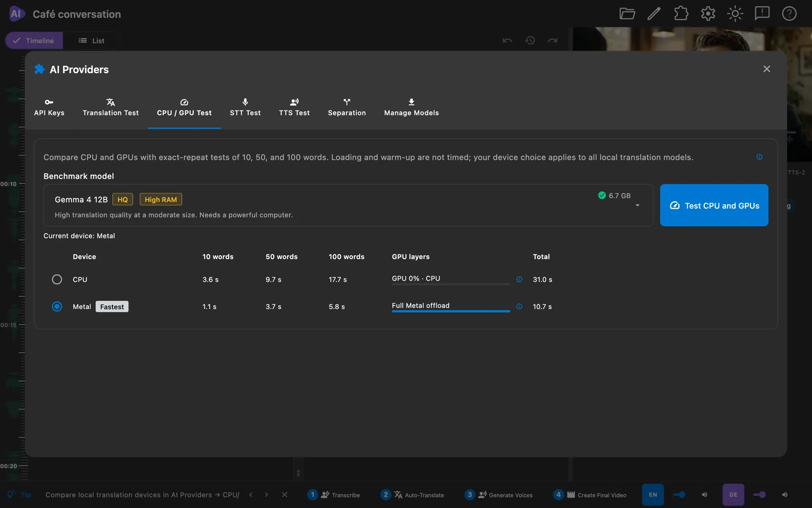The height and width of the screenshot is (508, 812).
Task: Click step 3 Generate Voices button
Action: click(498, 495)
